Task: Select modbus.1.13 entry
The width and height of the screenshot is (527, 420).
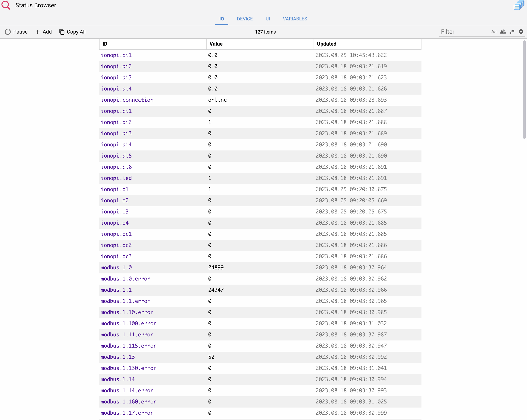Action: [118, 357]
